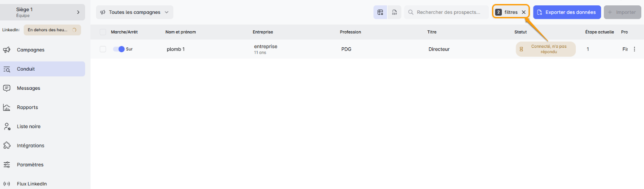Open Flux LinkedIn in the sidebar
The width and height of the screenshot is (644, 189).
click(x=32, y=184)
